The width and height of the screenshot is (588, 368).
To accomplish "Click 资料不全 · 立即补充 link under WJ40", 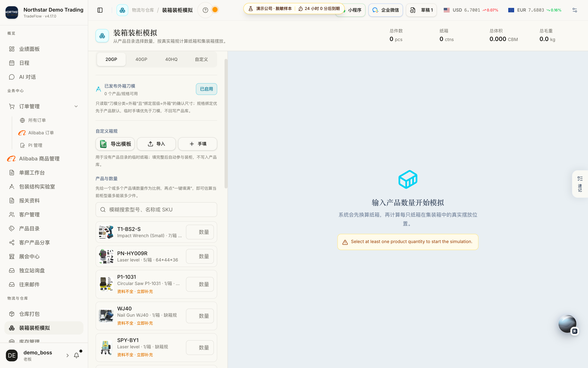I will [x=135, y=323].
